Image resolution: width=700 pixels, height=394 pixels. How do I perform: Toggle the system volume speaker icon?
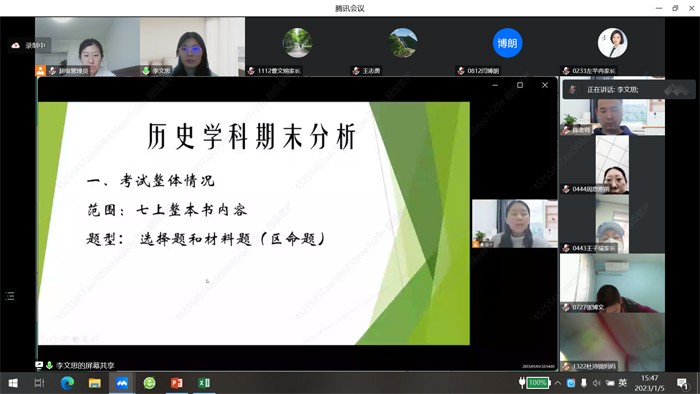coord(596,383)
